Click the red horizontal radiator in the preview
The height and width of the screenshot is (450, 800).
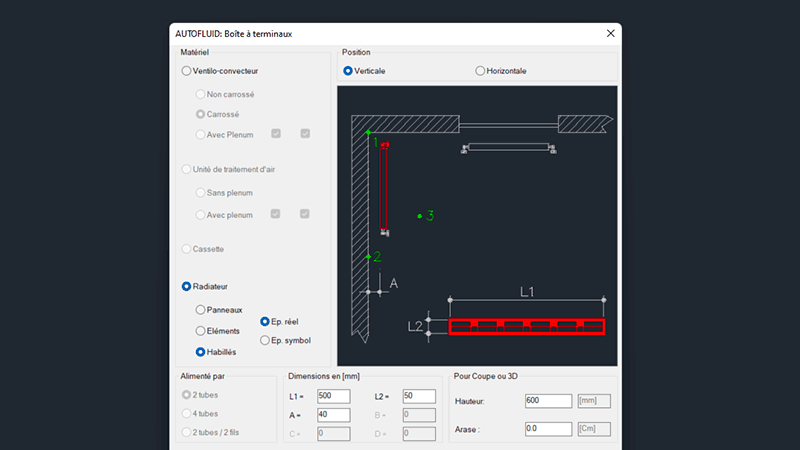coord(527,327)
